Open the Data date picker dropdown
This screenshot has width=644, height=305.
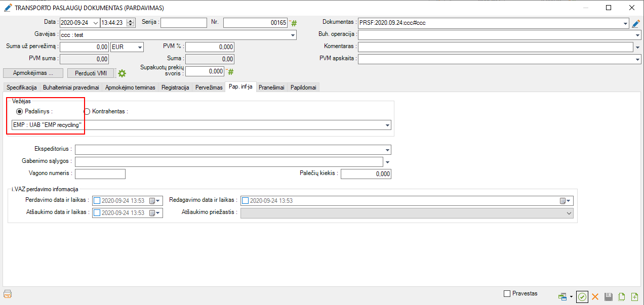(x=96, y=23)
